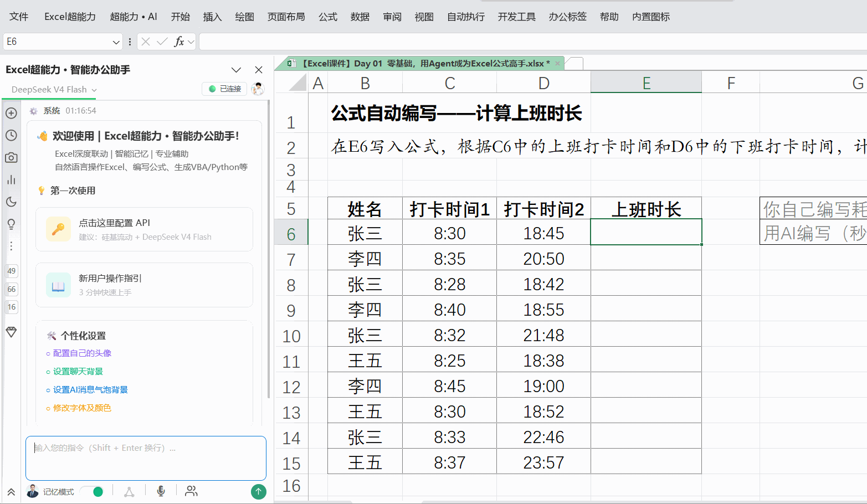This screenshot has height=504, width=867.
Task: Click the select-all corner triangle of sheet
Action: [x=298, y=83]
